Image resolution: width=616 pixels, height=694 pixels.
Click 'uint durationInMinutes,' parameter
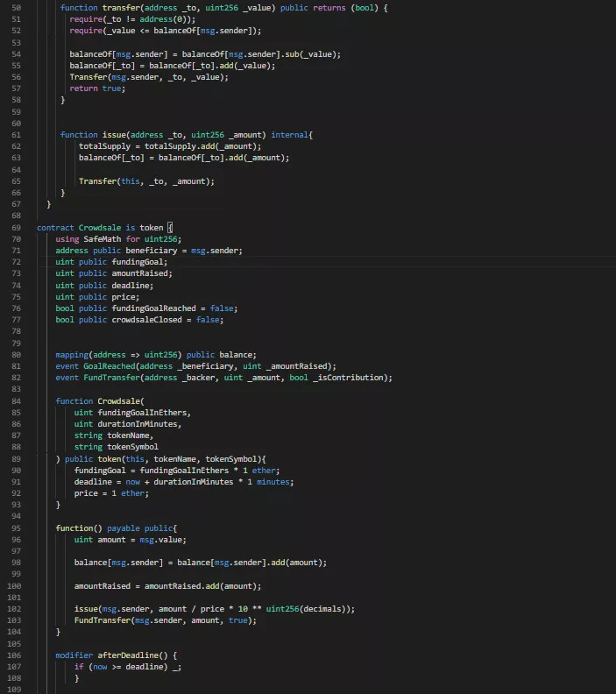point(127,424)
